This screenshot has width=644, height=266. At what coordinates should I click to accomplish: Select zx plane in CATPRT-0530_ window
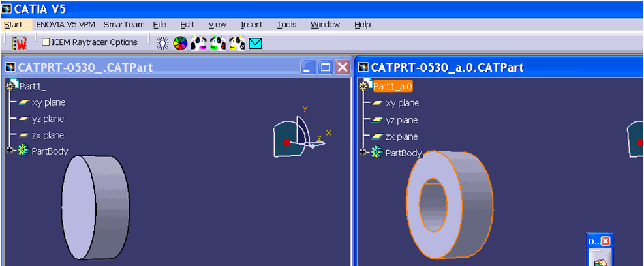pyautogui.click(x=48, y=136)
